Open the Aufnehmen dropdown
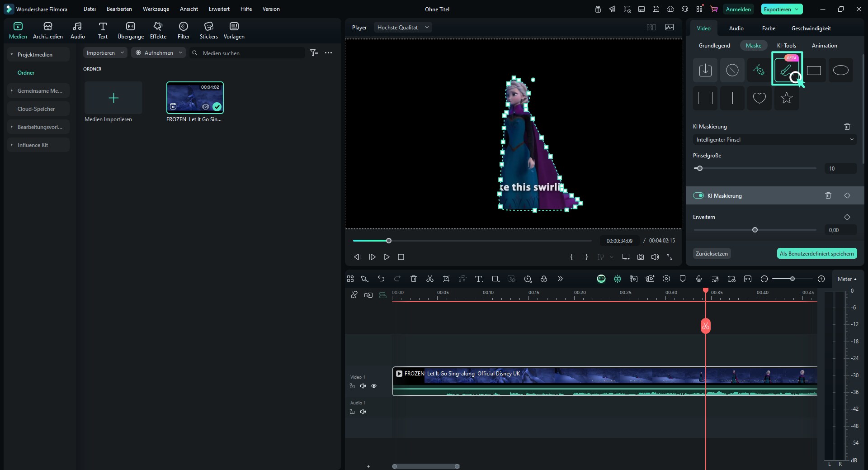This screenshot has width=868, height=470. point(159,53)
